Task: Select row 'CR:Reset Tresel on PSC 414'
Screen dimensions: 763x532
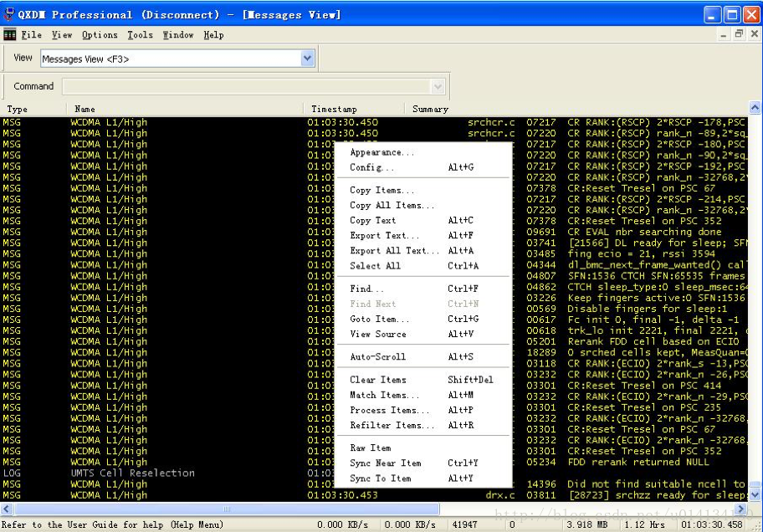Action: [x=374, y=386]
